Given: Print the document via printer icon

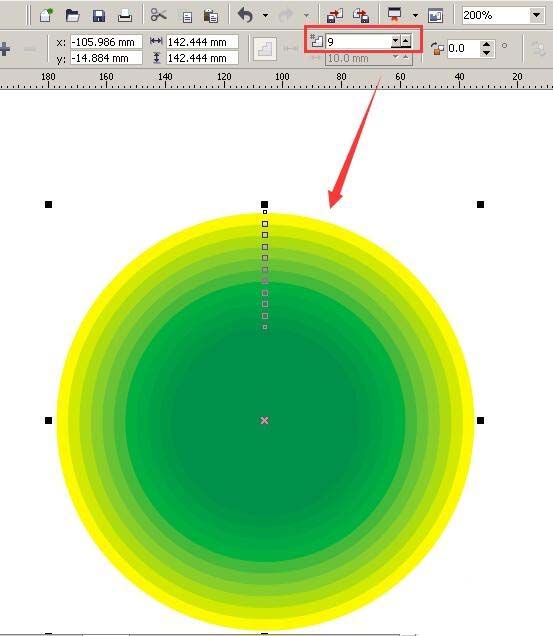Looking at the screenshot, I should [x=125, y=16].
